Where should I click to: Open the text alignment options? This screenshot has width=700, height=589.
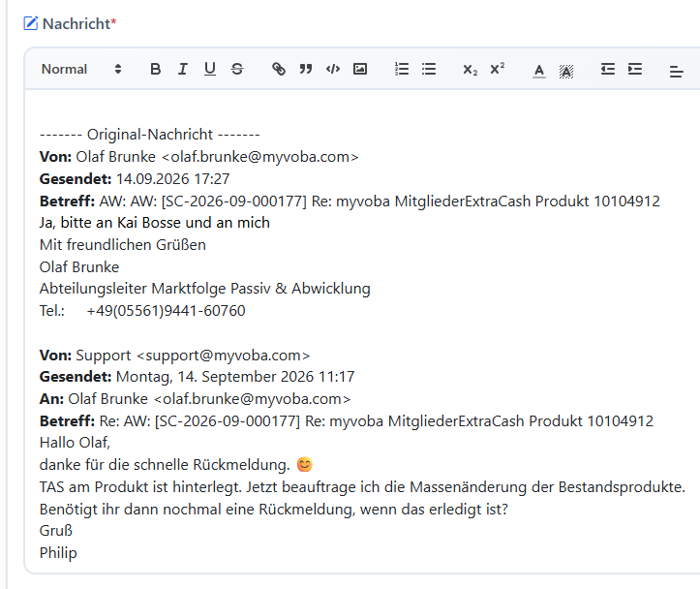coord(677,71)
